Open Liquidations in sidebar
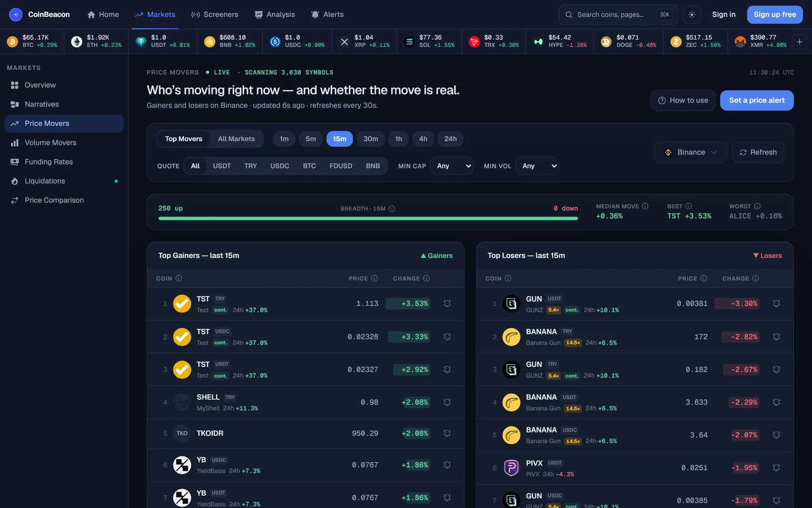The height and width of the screenshot is (508, 812). (64, 181)
